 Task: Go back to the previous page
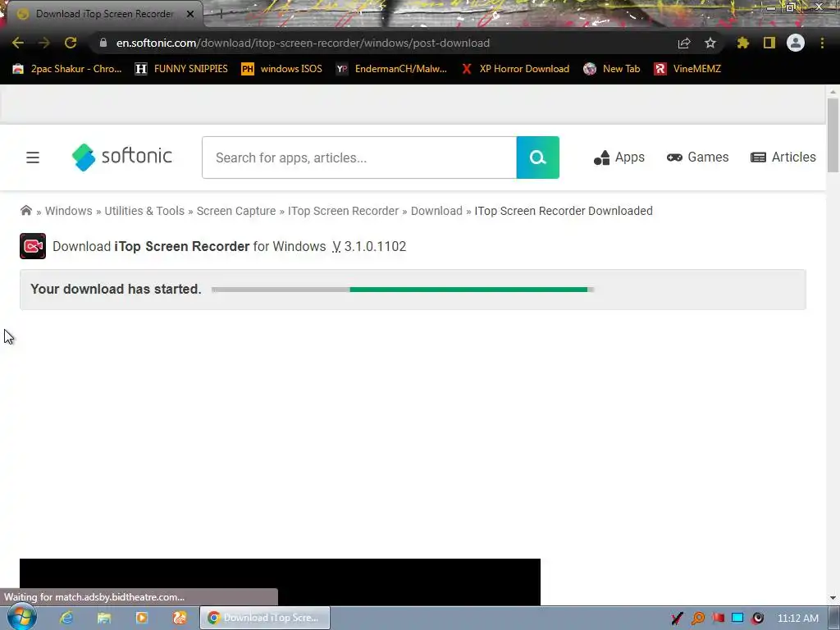click(18, 43)
